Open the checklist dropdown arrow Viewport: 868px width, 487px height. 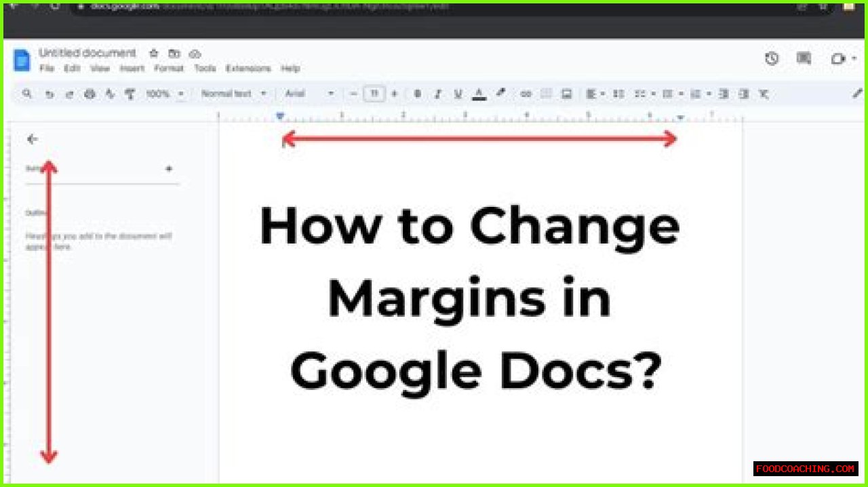(x=653, y=94)
